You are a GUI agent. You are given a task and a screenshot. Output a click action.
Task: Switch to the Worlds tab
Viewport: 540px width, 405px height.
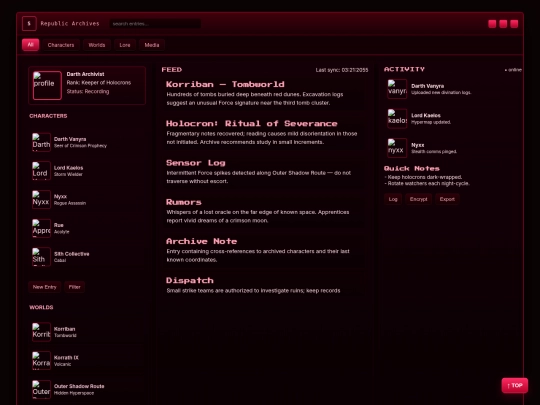97,45
